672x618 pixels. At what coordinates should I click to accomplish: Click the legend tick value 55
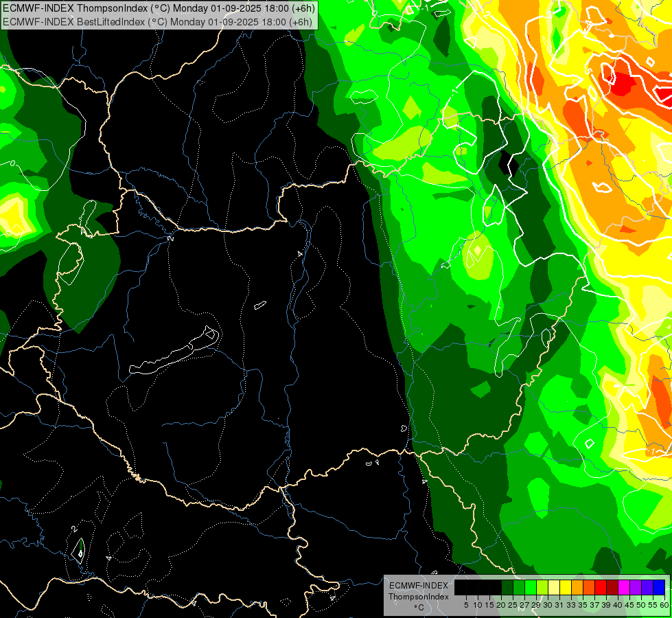pyautogui.click(x=653, y=605)
